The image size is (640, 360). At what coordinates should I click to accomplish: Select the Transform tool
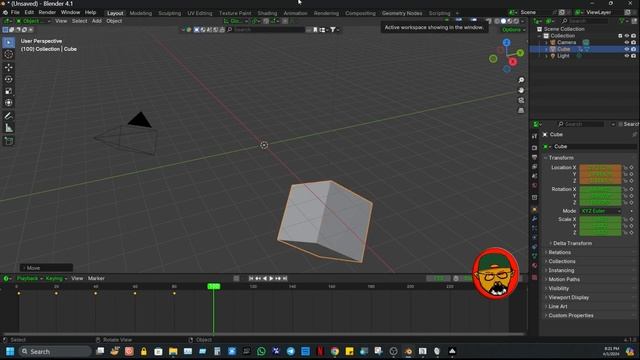[9, 103]
